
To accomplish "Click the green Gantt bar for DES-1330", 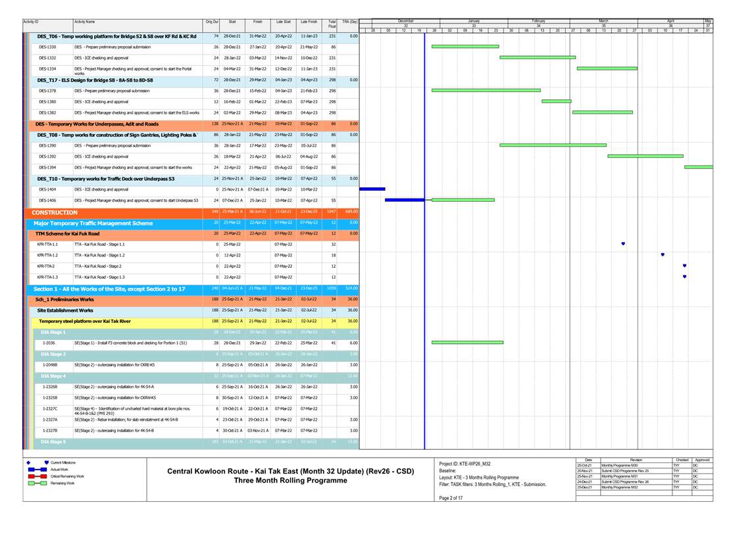I will pyautogui.click(x=465, y=47).
